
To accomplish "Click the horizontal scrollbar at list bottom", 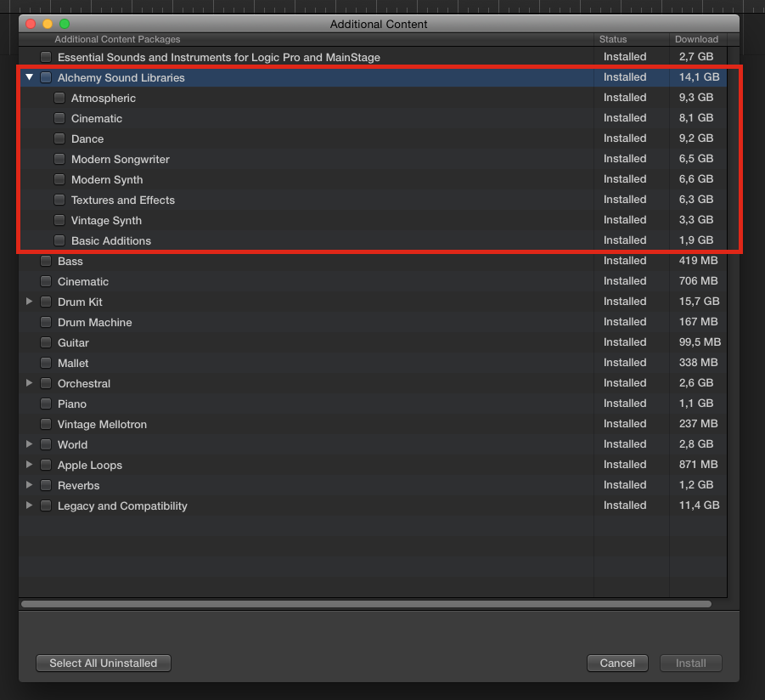I will pyautogui.click(x=367, y=604).
